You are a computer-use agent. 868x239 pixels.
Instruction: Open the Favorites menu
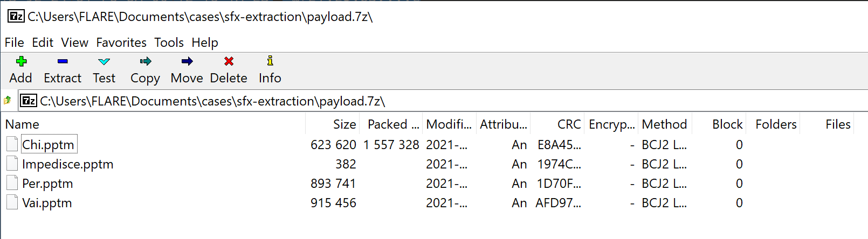[x=121, y=43]
